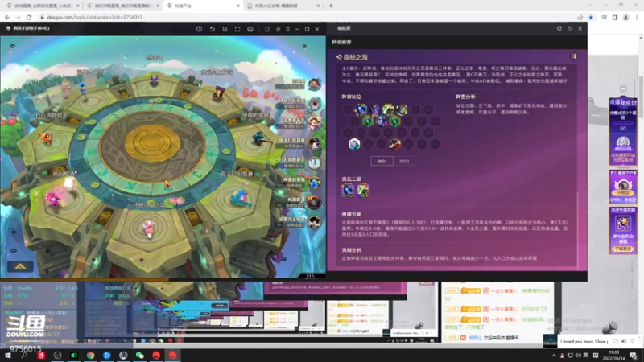Screen dimensions: 644x362
Task: Collapse the side widgets with the round minus button
Action: (623, 88)
